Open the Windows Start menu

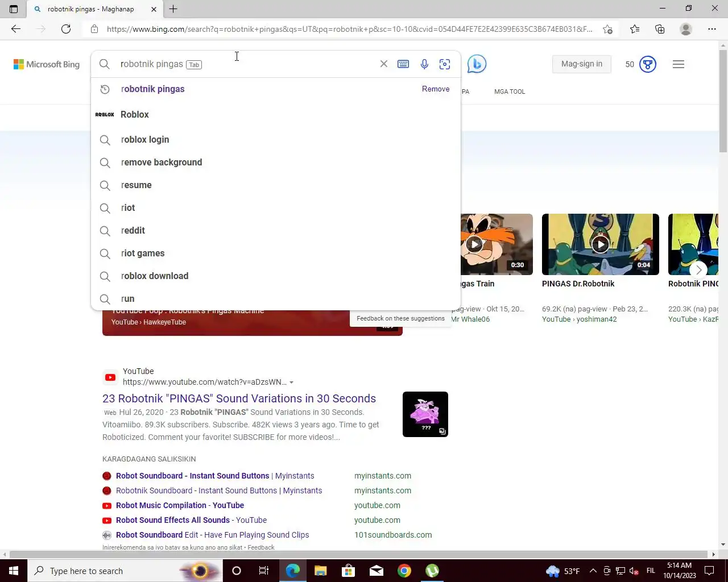pyautogui.click(x=14, y=571)
